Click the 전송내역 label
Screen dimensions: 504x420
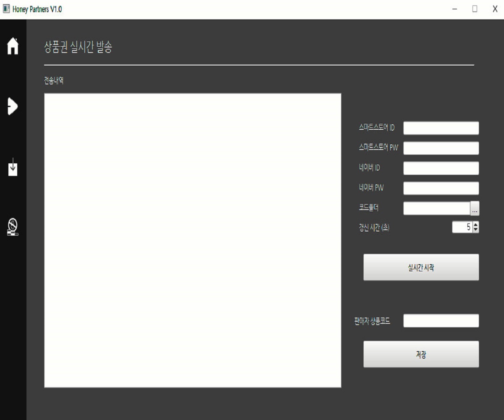pyautogui.click(x=54, y=81)
